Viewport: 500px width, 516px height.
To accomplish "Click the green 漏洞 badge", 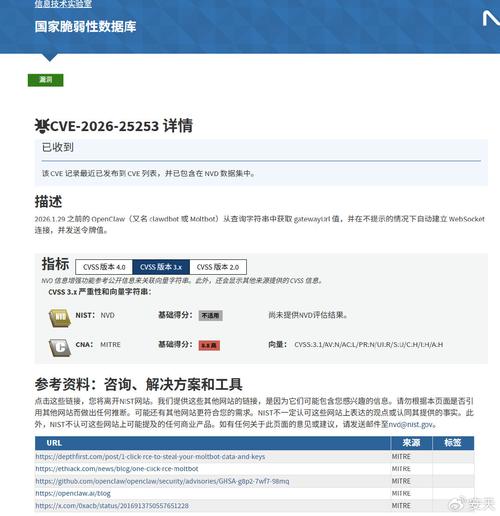I will [x=46, y=80].
